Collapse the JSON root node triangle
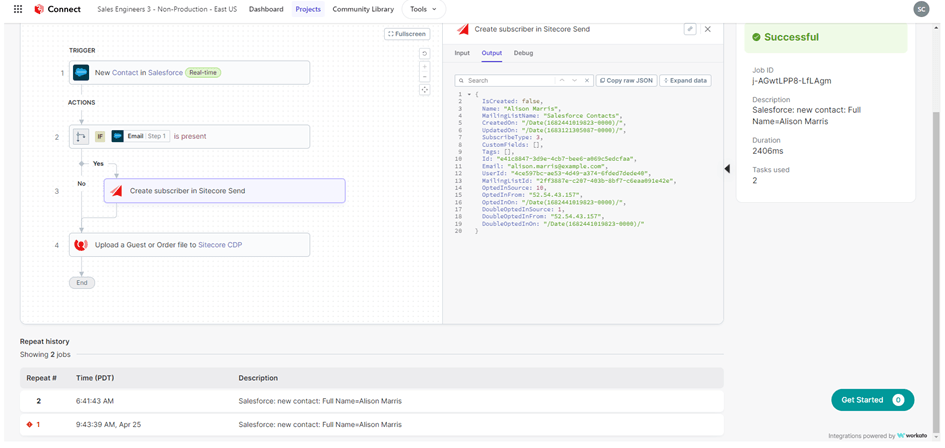The width and height of the screenshot is (945, 448). point(469,95)
